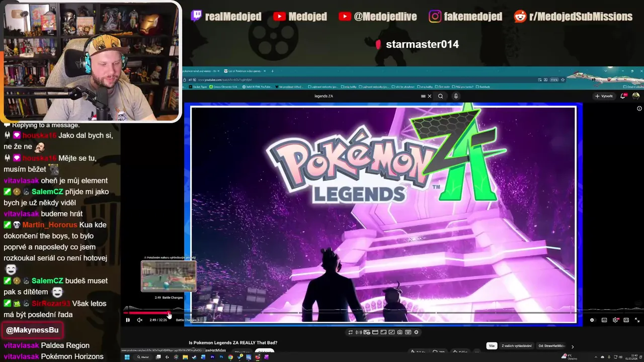Select Z vašich vyhledávání filter chip
644x362 pixels.
point(516,346)
